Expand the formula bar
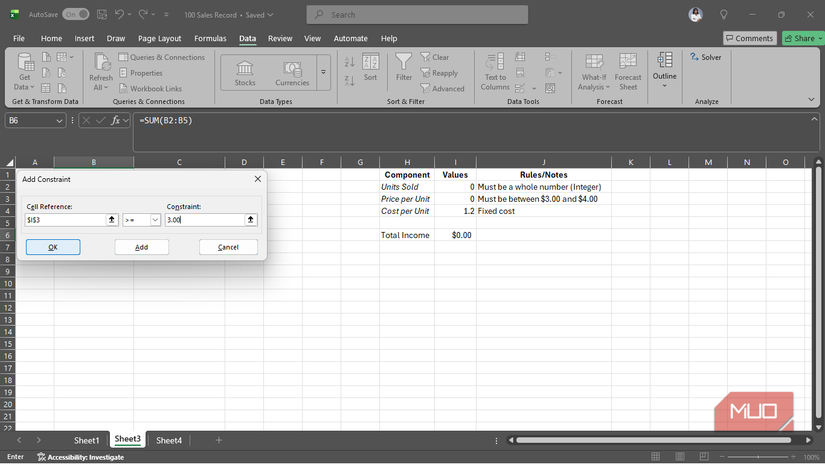The width and height of the screenshot is (825, 464). [814, 119]
